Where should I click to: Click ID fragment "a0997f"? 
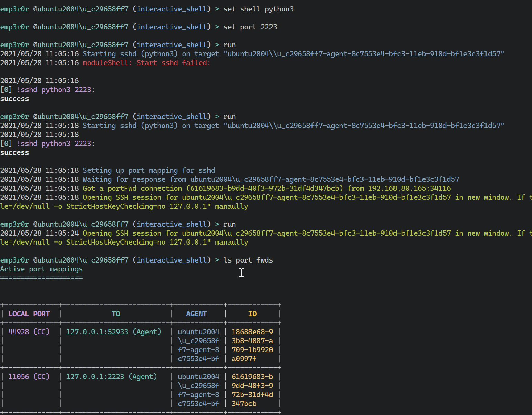coord(244,359)
